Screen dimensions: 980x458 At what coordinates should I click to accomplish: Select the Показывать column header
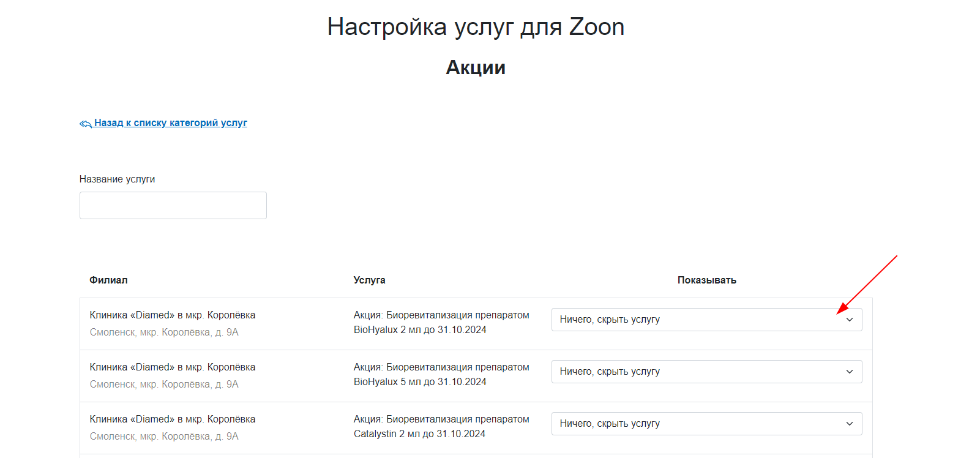click(x=706, y=280)
